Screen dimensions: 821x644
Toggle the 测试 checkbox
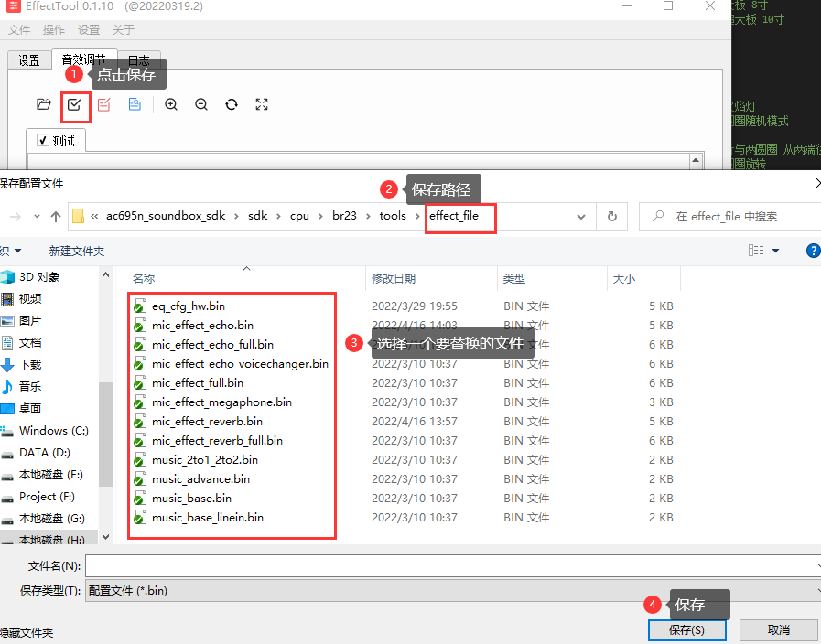click(x=43, y=140)
